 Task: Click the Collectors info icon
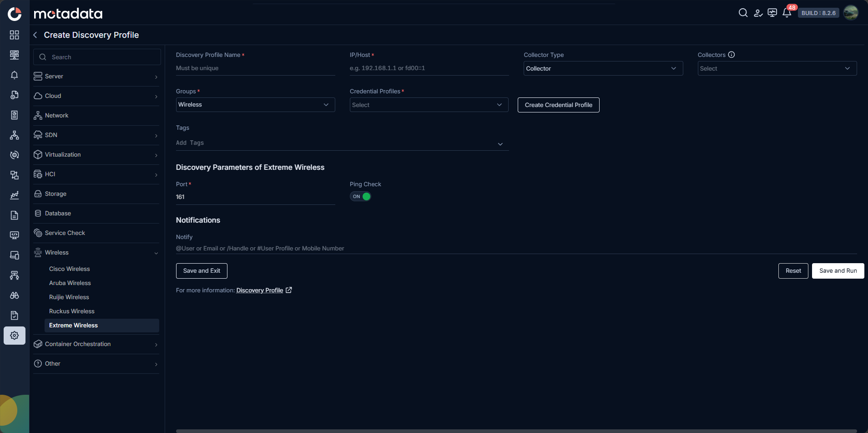tap(732, 55)
